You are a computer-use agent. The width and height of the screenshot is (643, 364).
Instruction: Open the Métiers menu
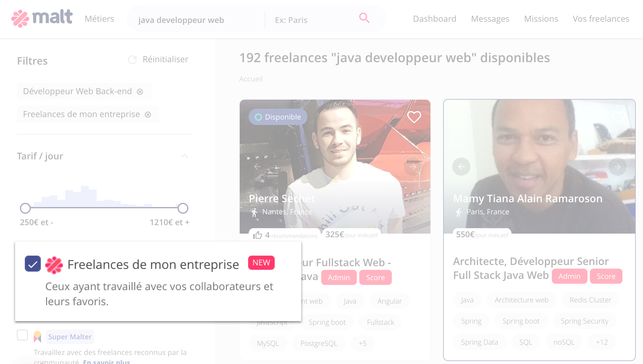[x=99, y=19]
